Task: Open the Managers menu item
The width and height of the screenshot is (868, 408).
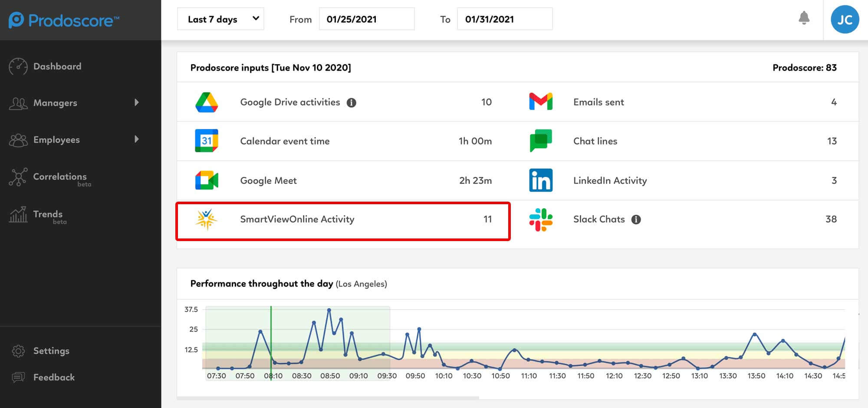Action: (x=55, y=103)
